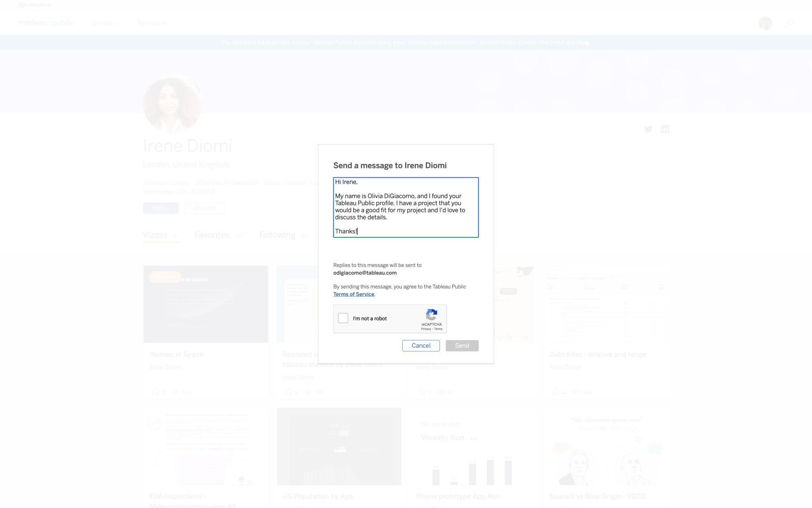
Task: Click Send a message to Irene Diomi heading
Action: 390,165
